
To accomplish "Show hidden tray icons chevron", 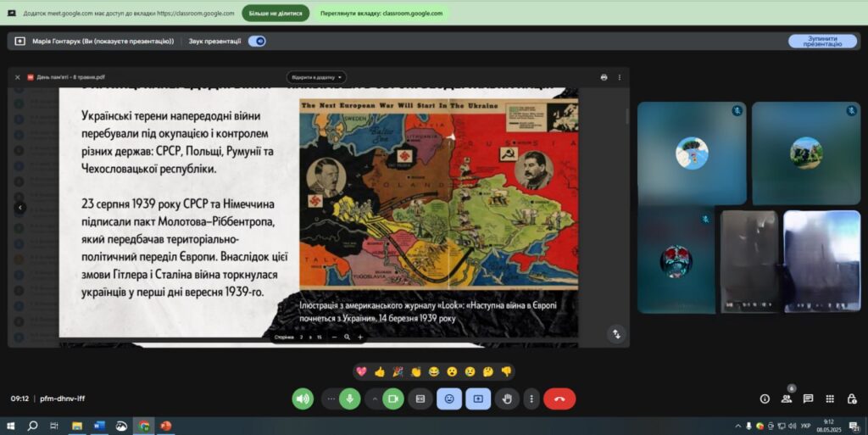I will (737, 427).
